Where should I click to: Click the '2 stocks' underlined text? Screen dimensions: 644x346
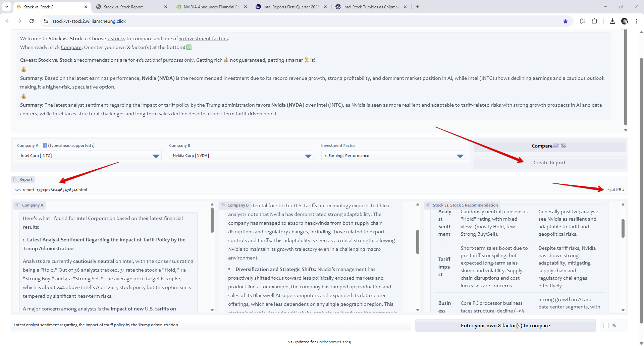(x=116, y=39)
